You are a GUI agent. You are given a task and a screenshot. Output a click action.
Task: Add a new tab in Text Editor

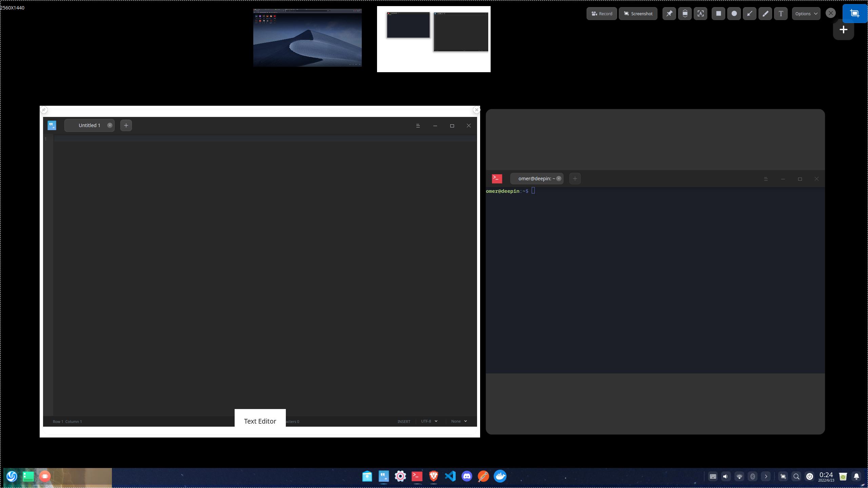(126, 125)
